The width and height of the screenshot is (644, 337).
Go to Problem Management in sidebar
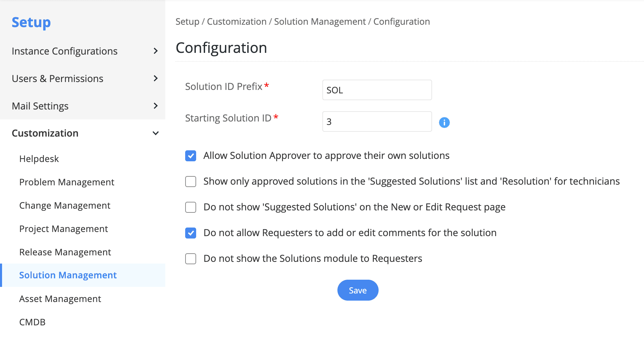(67, 182)
